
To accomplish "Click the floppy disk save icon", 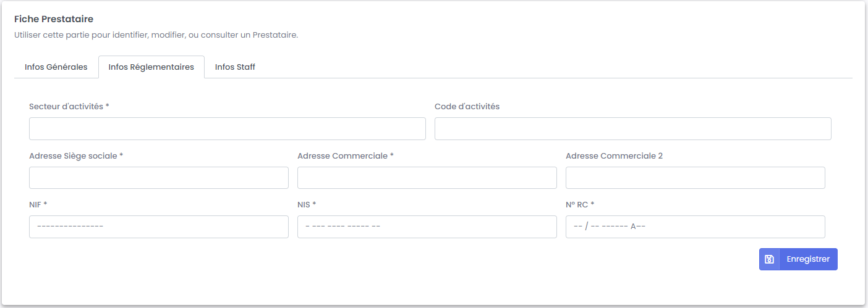I will point(769,259).
